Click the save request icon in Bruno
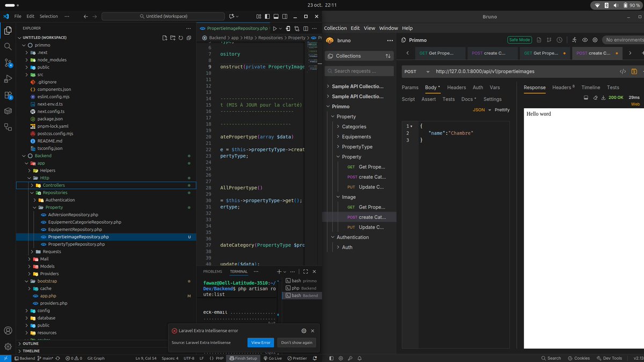 [x=634, y=71]
